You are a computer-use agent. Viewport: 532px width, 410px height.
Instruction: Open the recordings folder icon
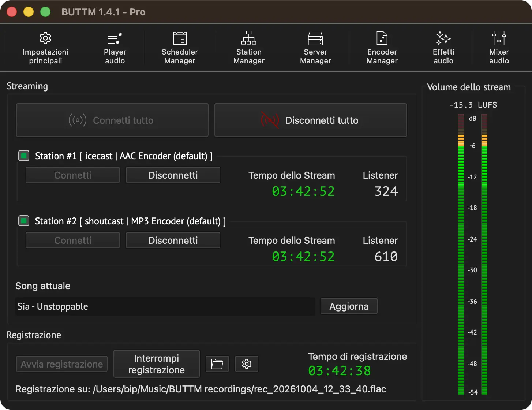pos(217,364)
